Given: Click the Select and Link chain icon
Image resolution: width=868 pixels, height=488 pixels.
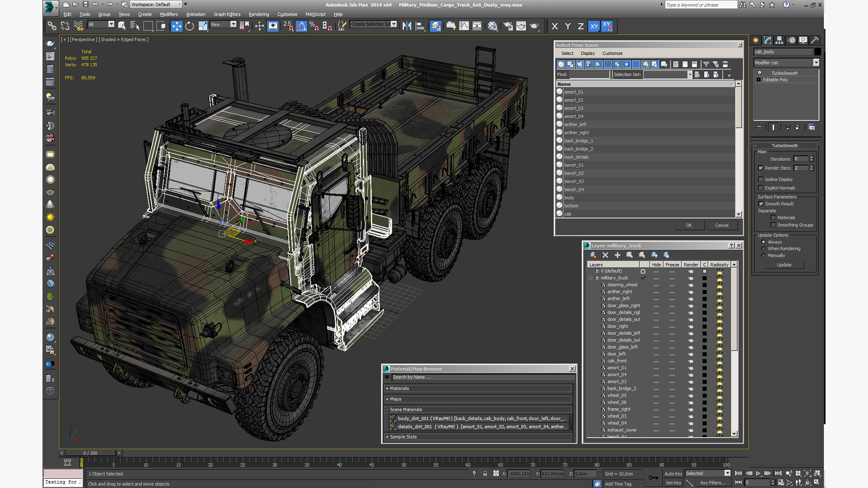Looking at the screenshot, I should 52,26.
